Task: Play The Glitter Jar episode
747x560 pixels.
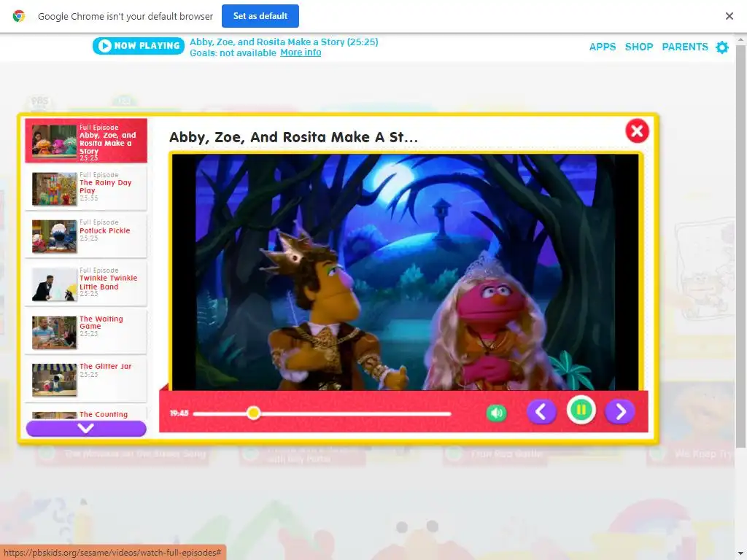Action: (x=86, y=379)
